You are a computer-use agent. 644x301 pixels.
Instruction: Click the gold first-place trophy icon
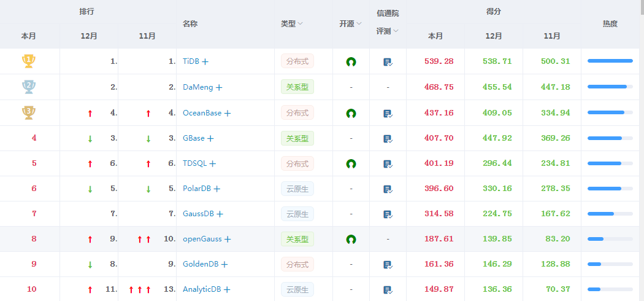pos(28,61)
